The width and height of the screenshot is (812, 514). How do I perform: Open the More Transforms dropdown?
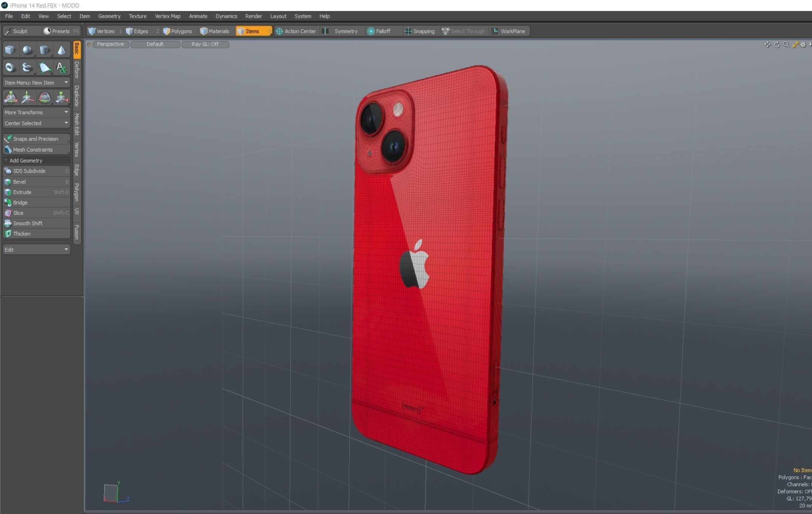(x=36, y=112)
